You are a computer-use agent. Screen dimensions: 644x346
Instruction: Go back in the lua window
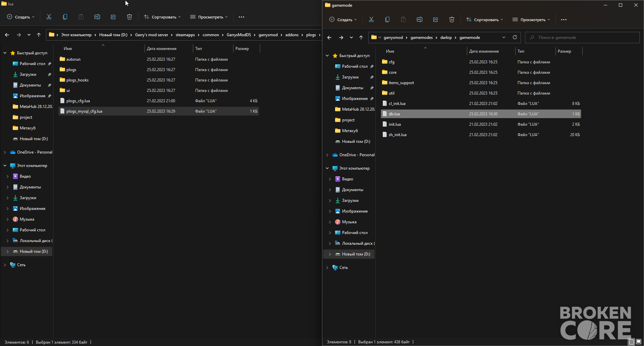[x=7, y=35]
